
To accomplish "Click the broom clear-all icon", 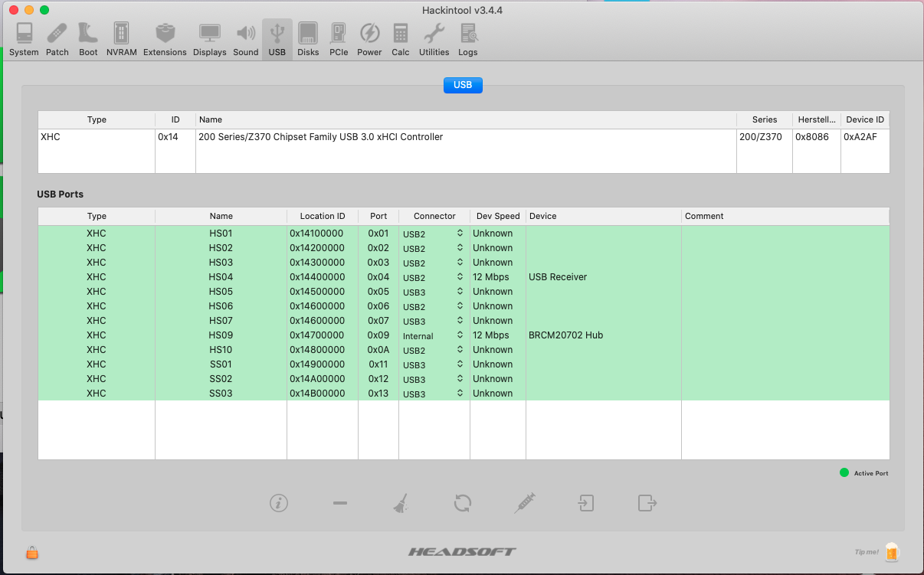I will [401, 503].
